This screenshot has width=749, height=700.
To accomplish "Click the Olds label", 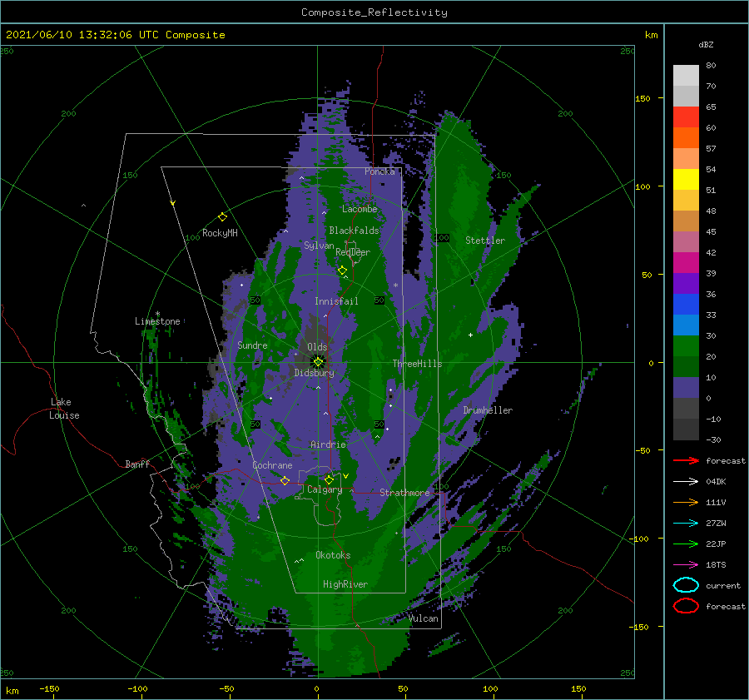I will coord(317,347).
